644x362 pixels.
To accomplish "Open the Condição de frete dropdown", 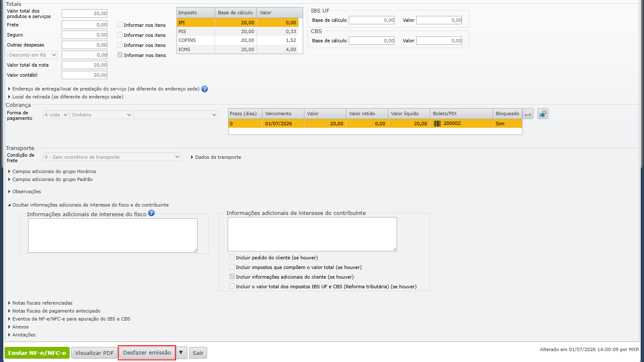I will [x=112, y=157].
